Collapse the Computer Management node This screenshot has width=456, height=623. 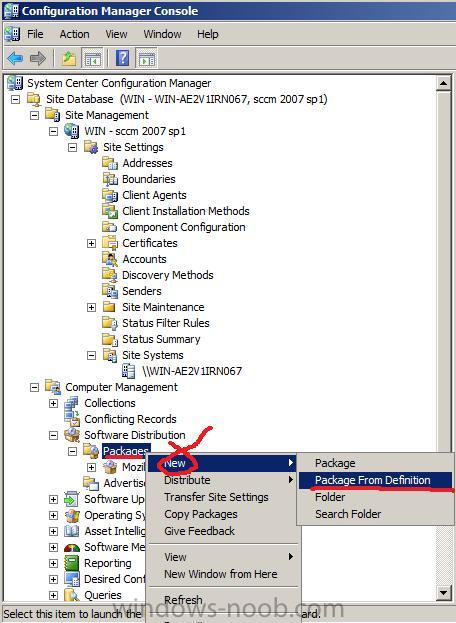coord(35,387)
